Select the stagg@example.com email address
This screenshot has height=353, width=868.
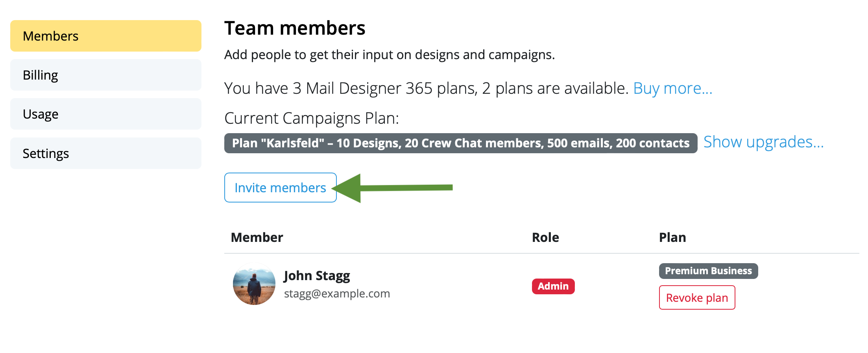click(337, 294)
